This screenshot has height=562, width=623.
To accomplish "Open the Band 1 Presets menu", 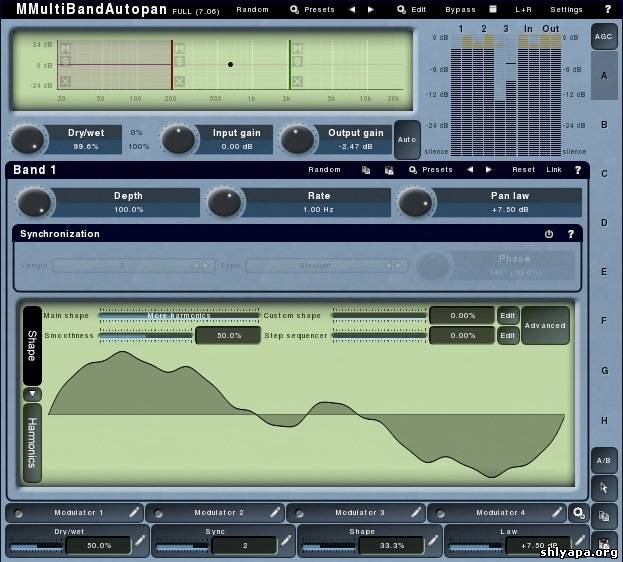I will pyautogui.click(x=431, y=170).
